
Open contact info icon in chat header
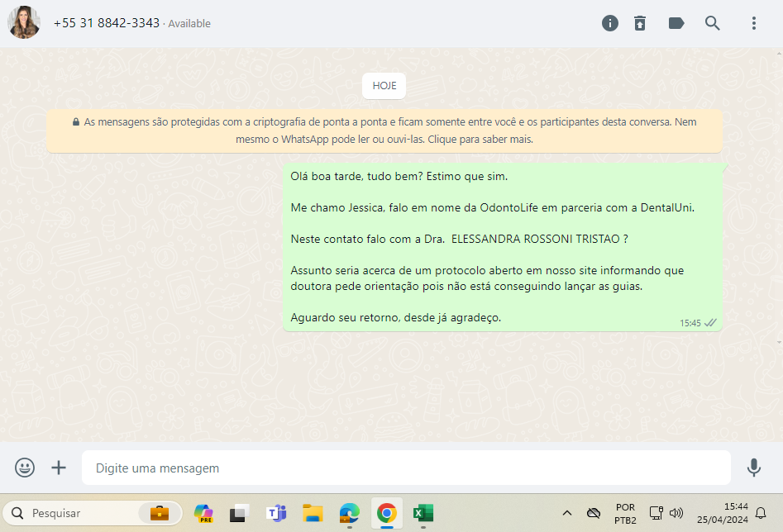point(609,23)
